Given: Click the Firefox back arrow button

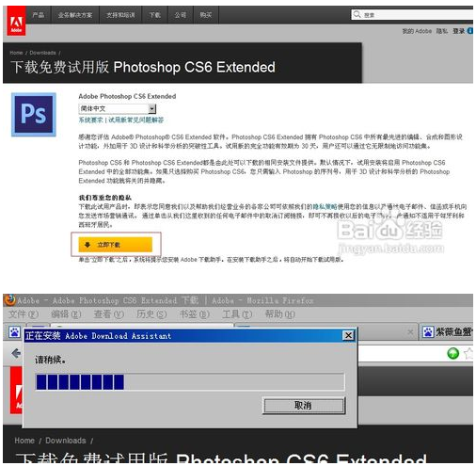Looking at the screenshot, I should pyautogui.click(x=16, y=354).
